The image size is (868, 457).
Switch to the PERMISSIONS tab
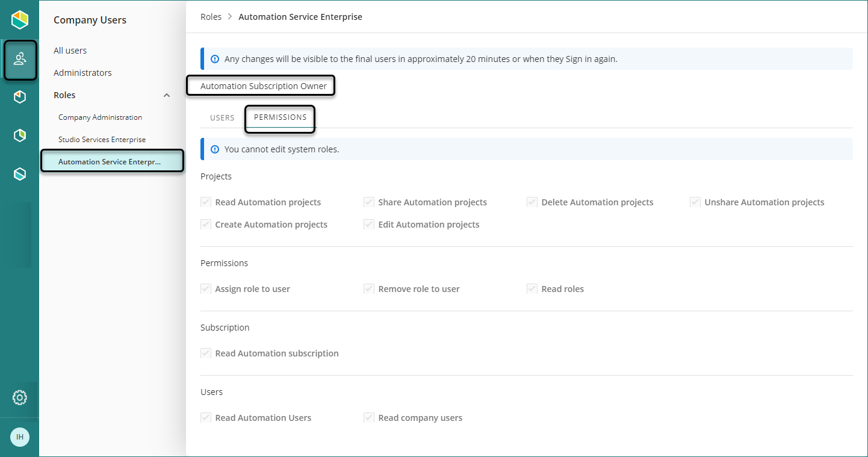point(281,117)
